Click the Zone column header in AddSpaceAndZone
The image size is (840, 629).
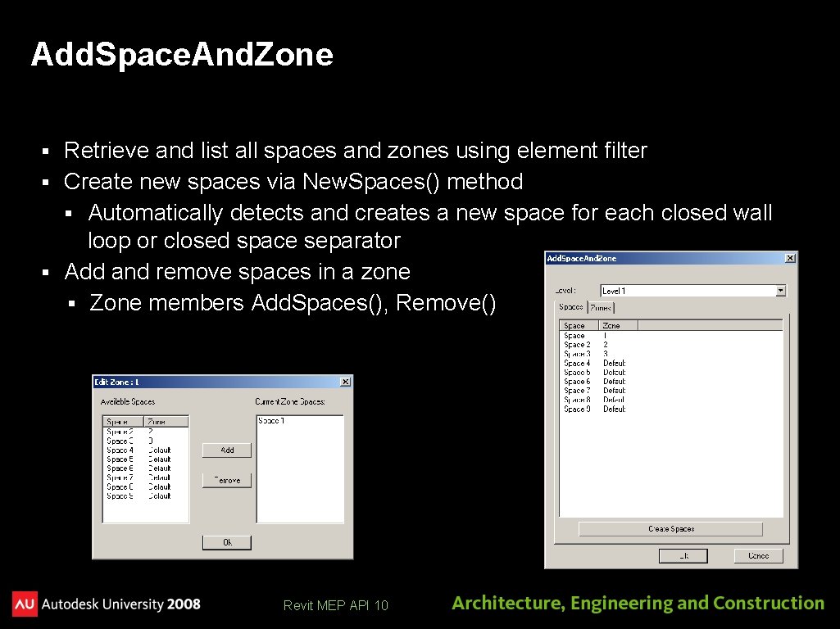click(618, 325)
